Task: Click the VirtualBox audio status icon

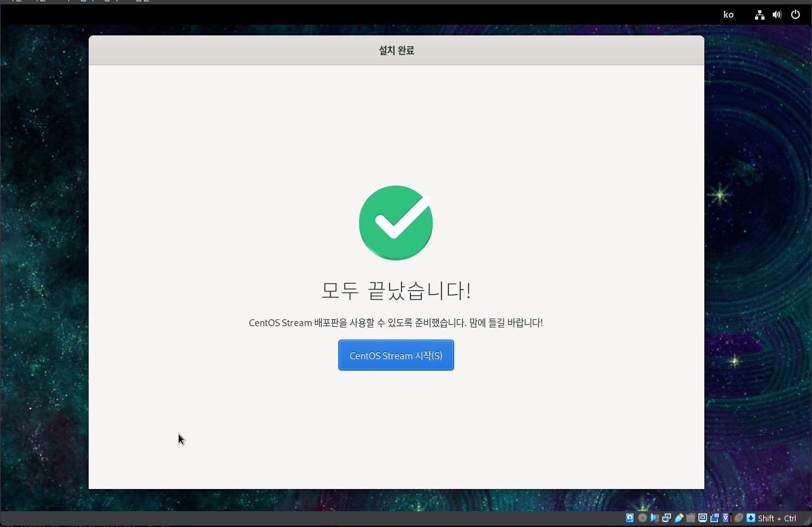Action: pos(654,518)
